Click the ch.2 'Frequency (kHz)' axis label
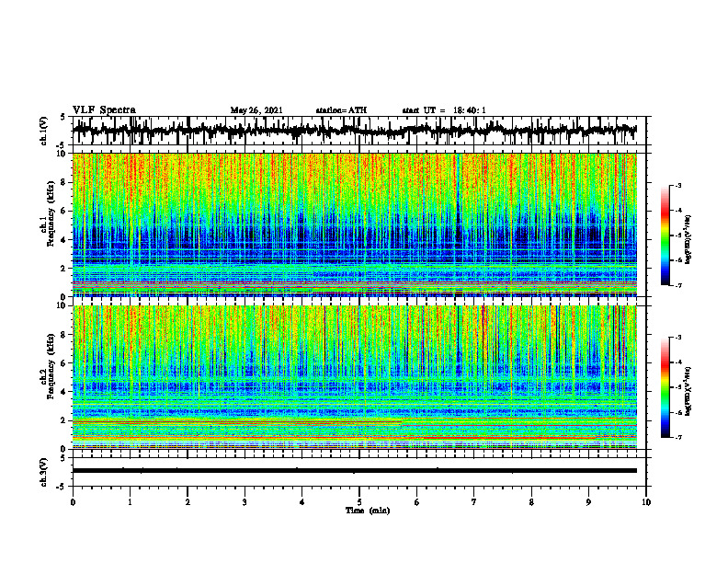Viewport: 728px width, 563px height. (x=51, y=366)
